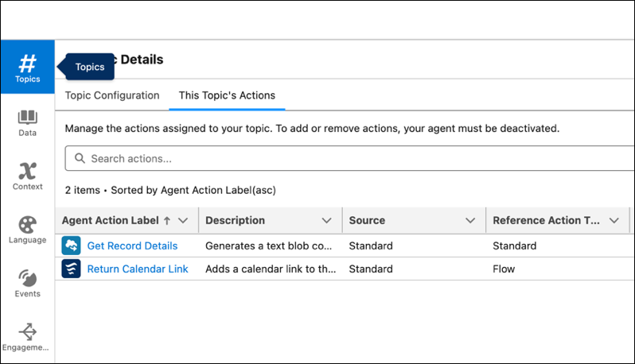This screenshot has height=364, width=635.
Task: Open the Events sidebar section
Action: click(x=28, y=284)
